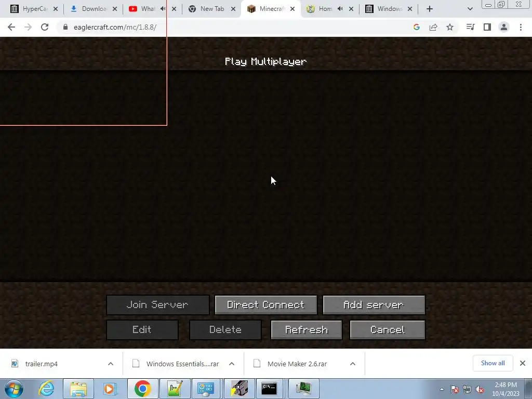Go back using browser back arrow
Viewport: 532px width, 399px height.
tap(11, 27)
